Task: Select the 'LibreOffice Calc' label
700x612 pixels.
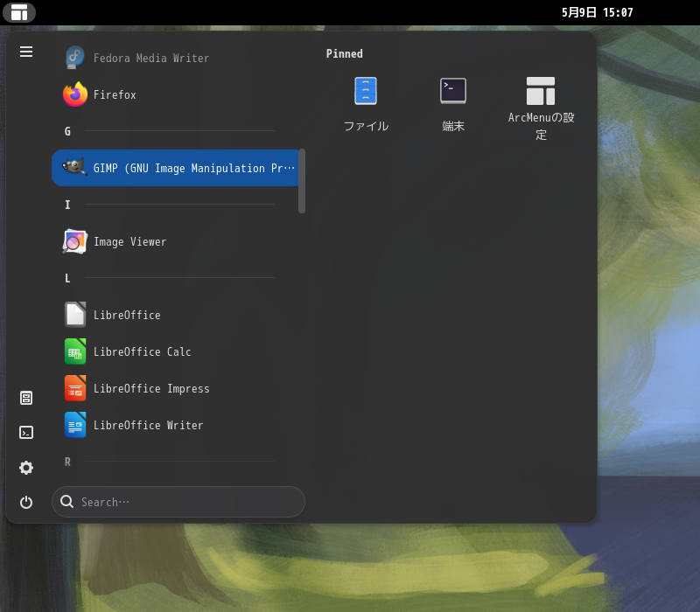Action: pyautogui.click(x=143, y=352)
